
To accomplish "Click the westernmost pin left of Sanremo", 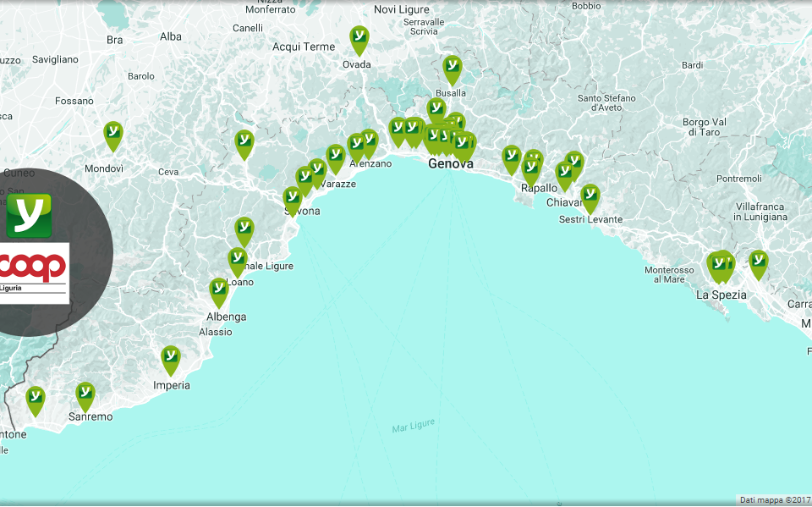I will coord(36,399).
